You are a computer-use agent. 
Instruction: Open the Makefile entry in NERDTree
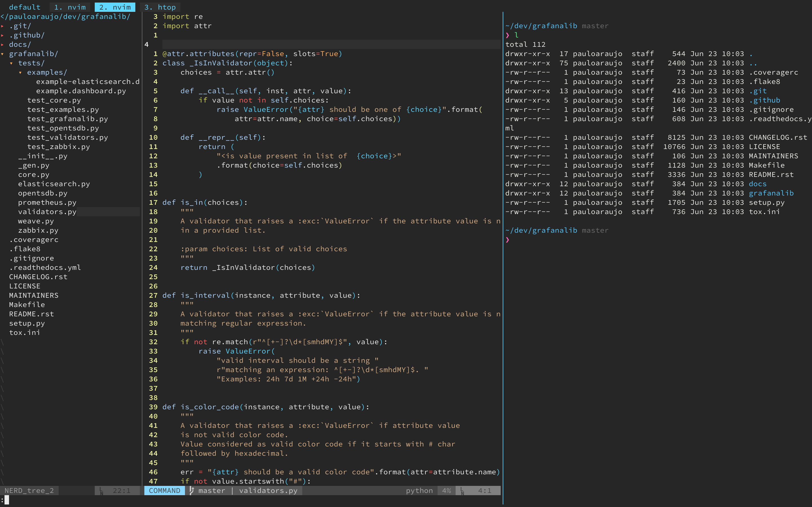(x=27, y=305)
